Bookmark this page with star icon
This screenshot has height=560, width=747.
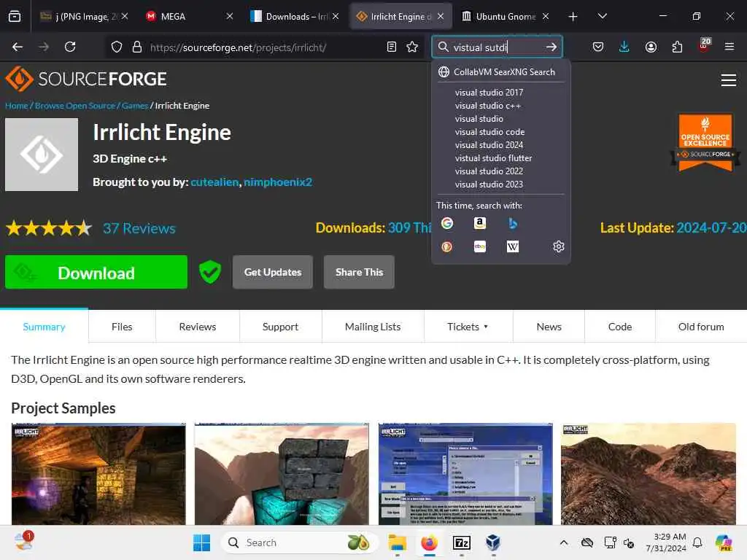(412, 47)
